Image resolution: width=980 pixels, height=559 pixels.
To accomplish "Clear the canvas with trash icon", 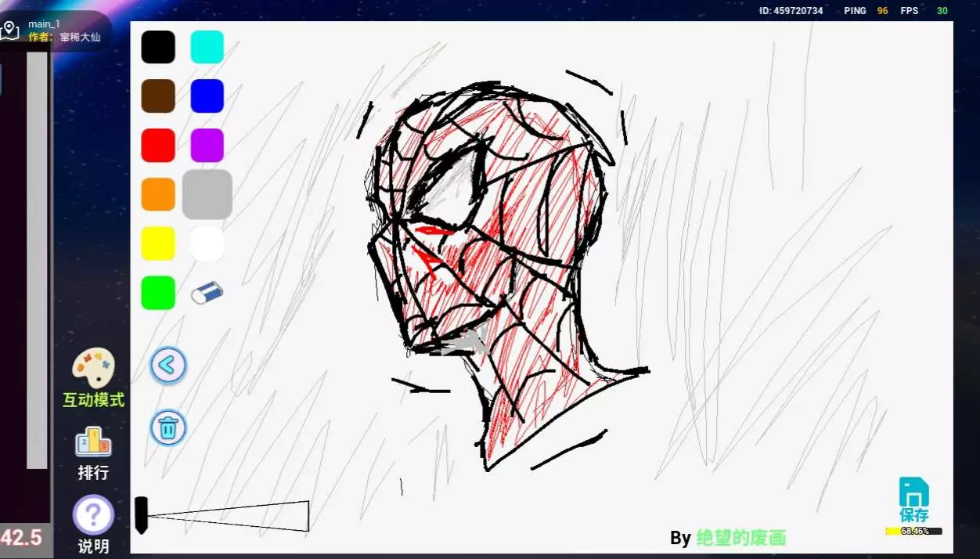I will pyautogui.click(x=168, y=428).
